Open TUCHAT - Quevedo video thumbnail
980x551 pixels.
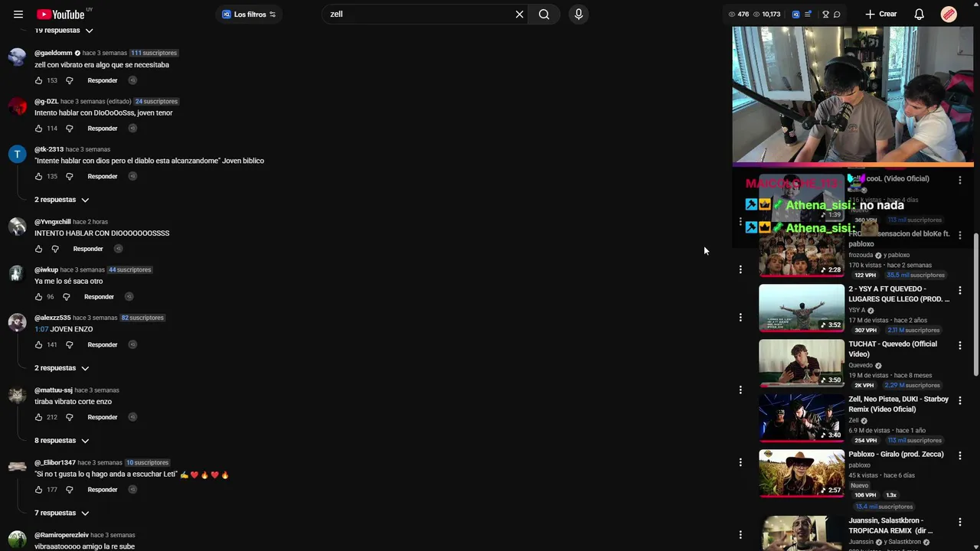click(x=802, y=363)
